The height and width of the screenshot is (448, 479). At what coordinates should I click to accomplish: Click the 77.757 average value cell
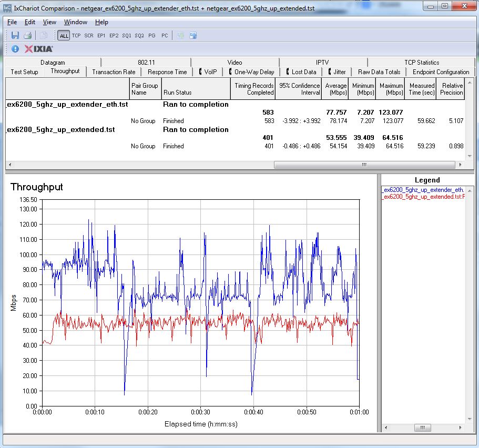[336, 112]
